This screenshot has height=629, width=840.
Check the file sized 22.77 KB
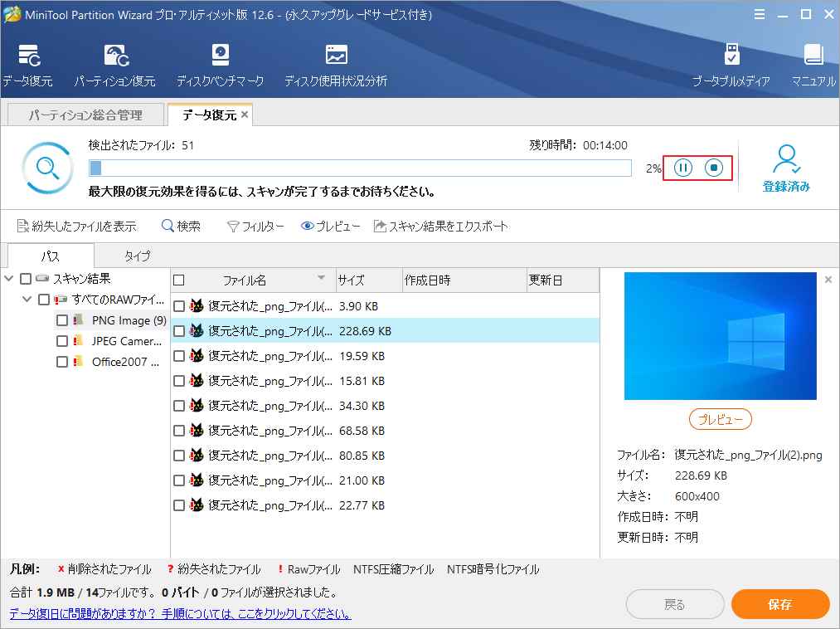coord(179,505)
